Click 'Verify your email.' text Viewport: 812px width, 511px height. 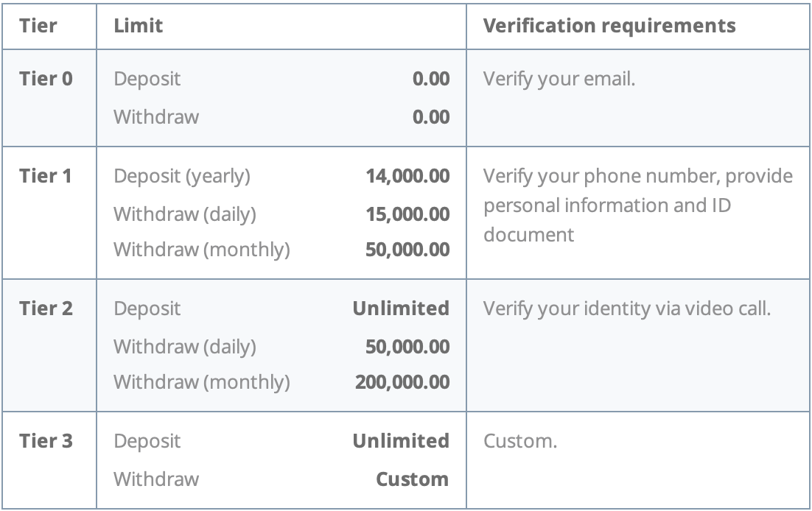559,80
